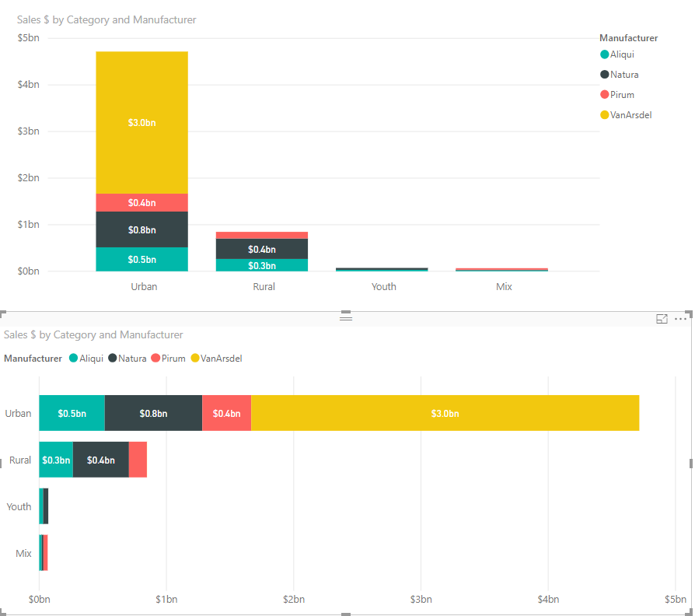Select the $0.5bn Aliqui Urban column segment
Screen dimensions: 695x616
pyautogui.click(x=141, y=260)
